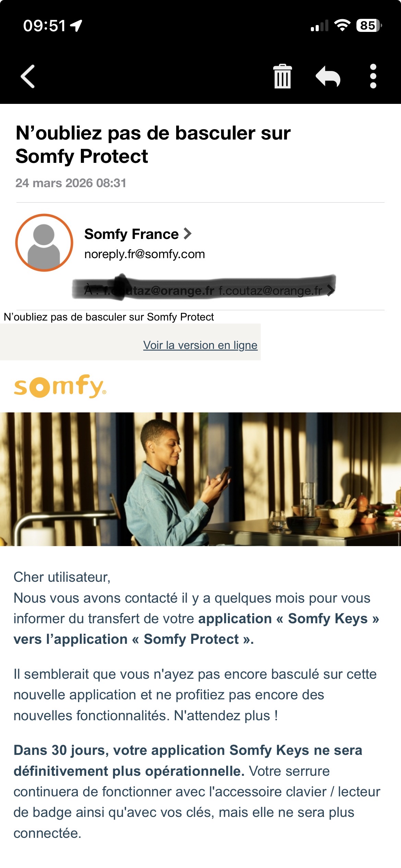
Task: Tap the location arrow next to the clock
Action: (x=76, y=25)
